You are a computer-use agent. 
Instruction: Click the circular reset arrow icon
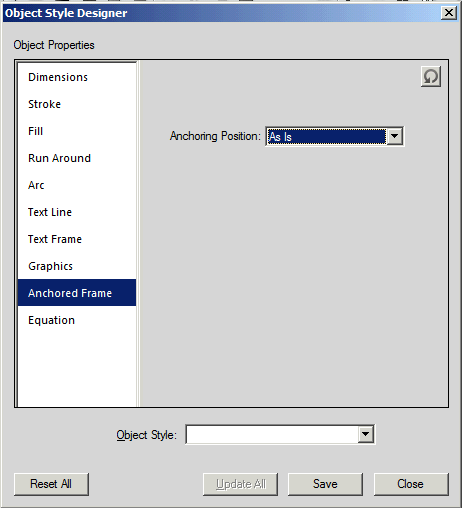point(431,77)
